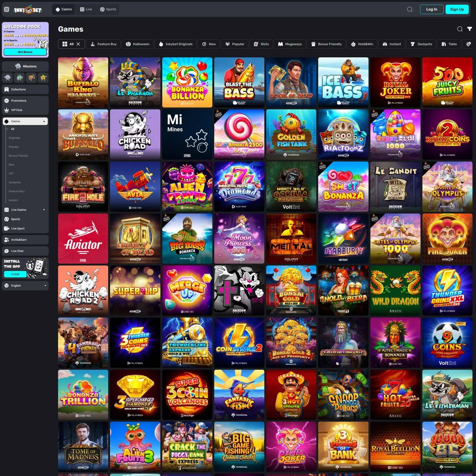Filter games by Hold&Win
The height and width of the screenshot is (476, 476).
(x=362, y=44)
